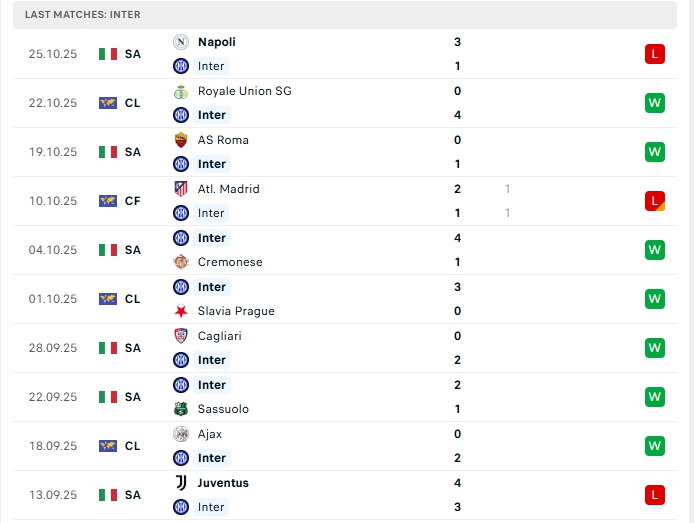Viewport: 694px width, 523px height.
Task: Click the Italian flag on 25.10.25 match
Action: 108,54
